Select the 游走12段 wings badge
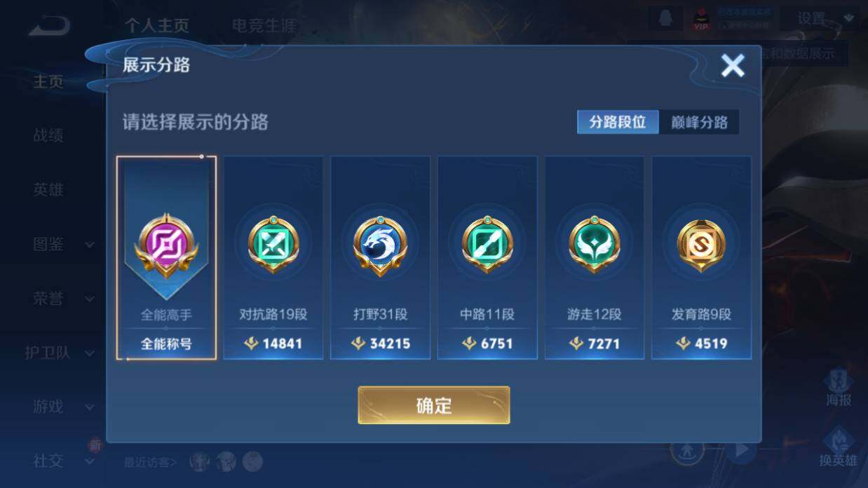The height and width of the screenshot is (488, 868). point(594,244)
